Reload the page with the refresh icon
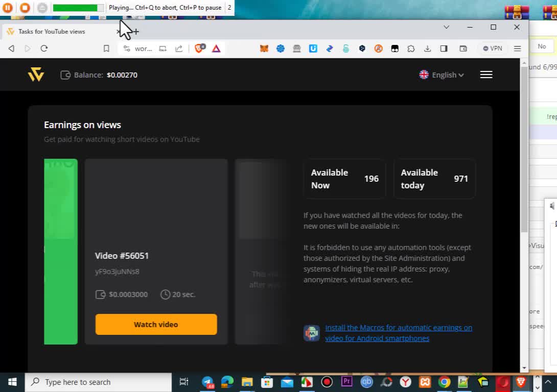The height and width of the screenshot is (392, 557). [44, 48]
